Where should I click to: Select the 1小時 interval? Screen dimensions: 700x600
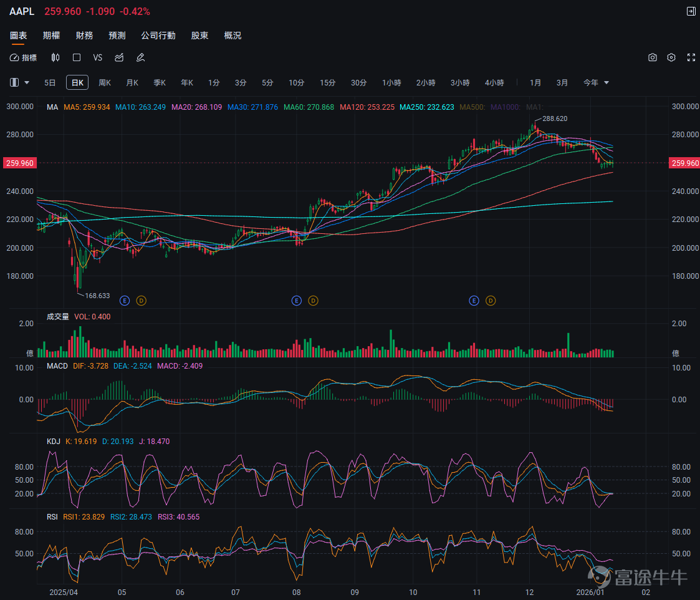[x=391, y=83]
